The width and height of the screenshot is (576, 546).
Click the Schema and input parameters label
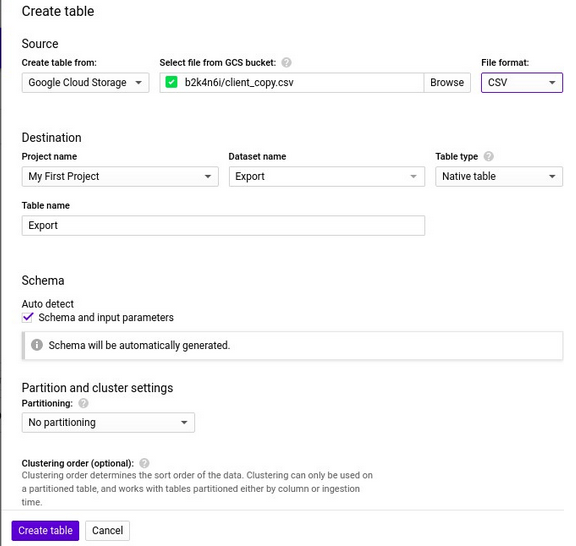(x=106, y=317)
